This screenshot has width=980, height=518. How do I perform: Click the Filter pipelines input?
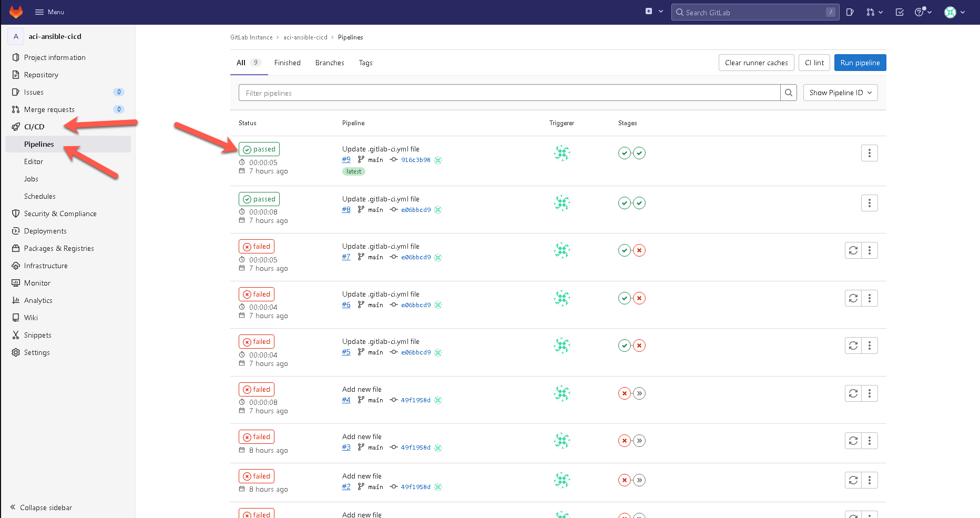(x=509, y=93)
